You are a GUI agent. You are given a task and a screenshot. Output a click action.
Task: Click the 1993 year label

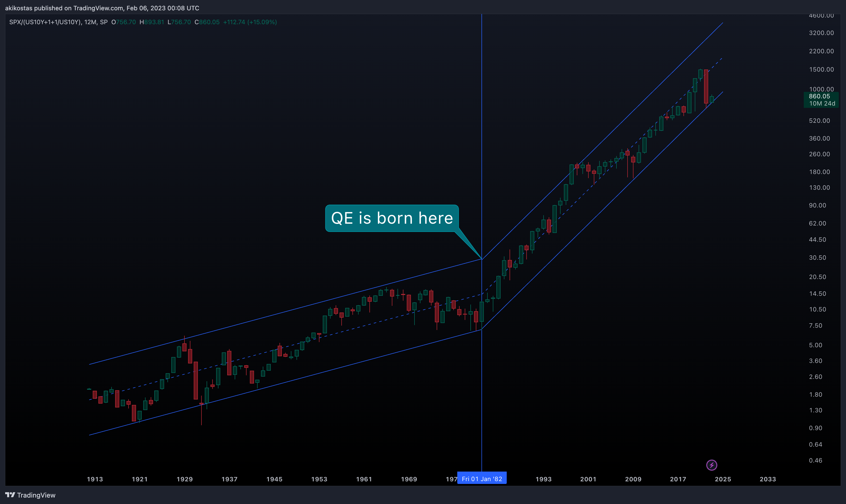pyautogui.click(x=544, y=479)
